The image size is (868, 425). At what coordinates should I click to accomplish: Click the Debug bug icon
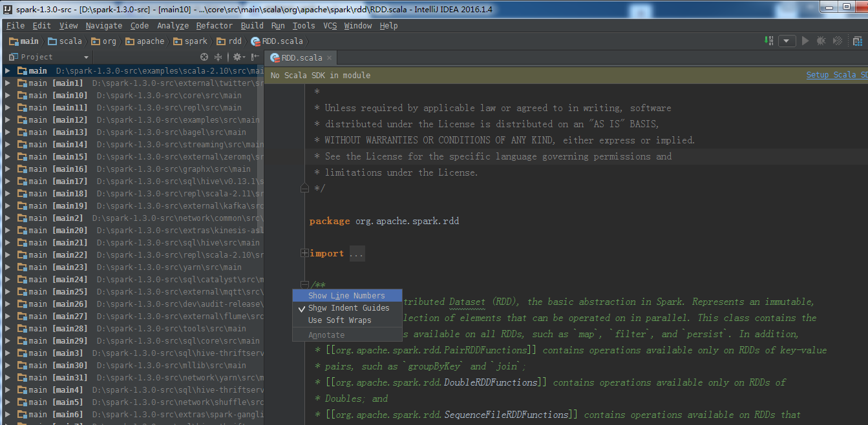(821, 41)
